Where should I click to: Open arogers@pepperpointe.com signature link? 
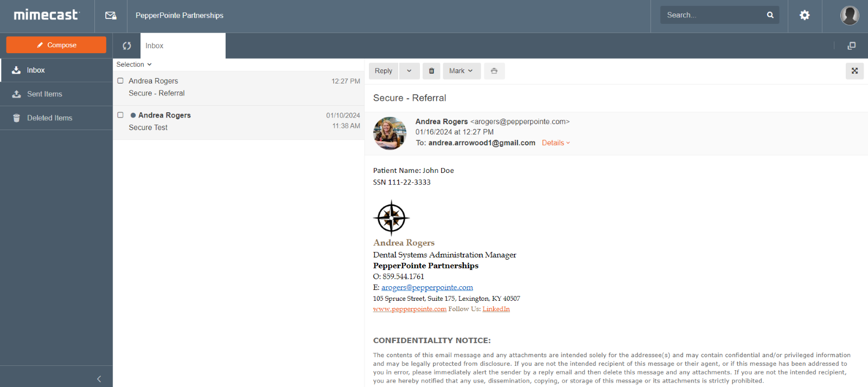[427, 288]
